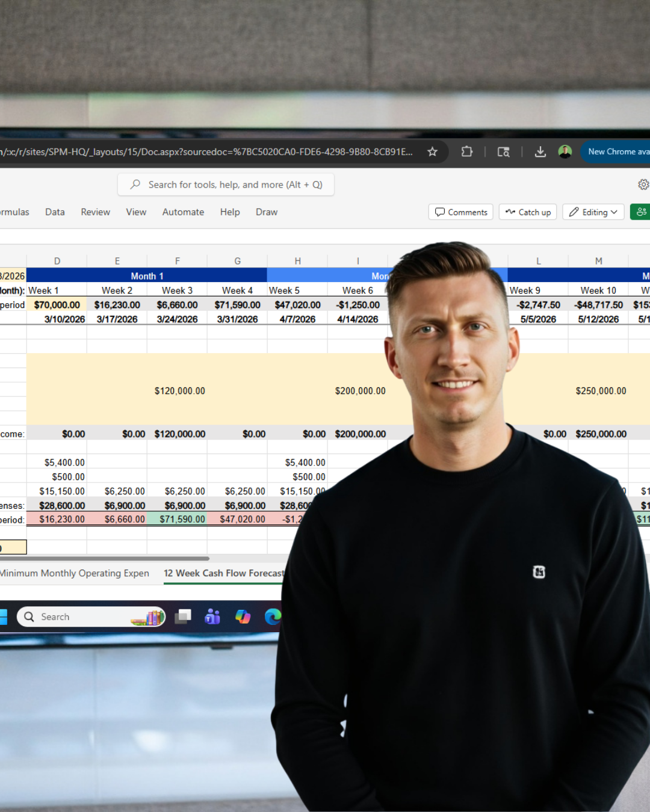Screen dimensions: 650x812
Task: Open the Editing mode dropdown
Action: (593, 212)
